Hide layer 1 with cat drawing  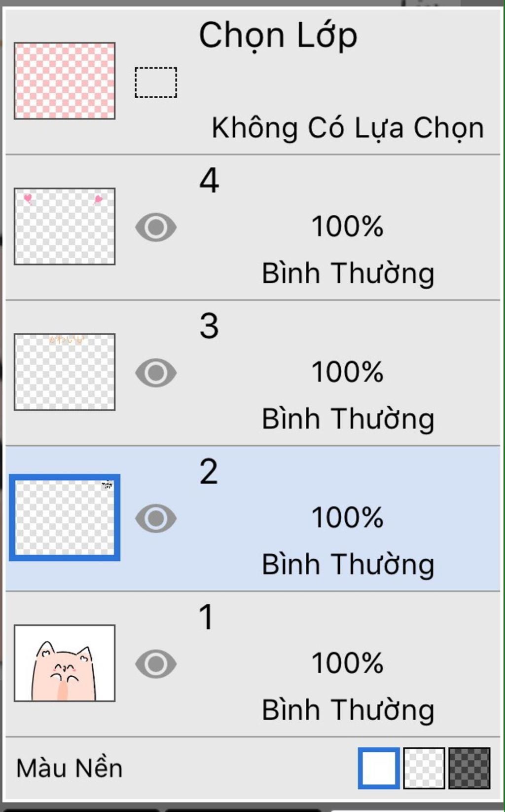coord(156,664)
